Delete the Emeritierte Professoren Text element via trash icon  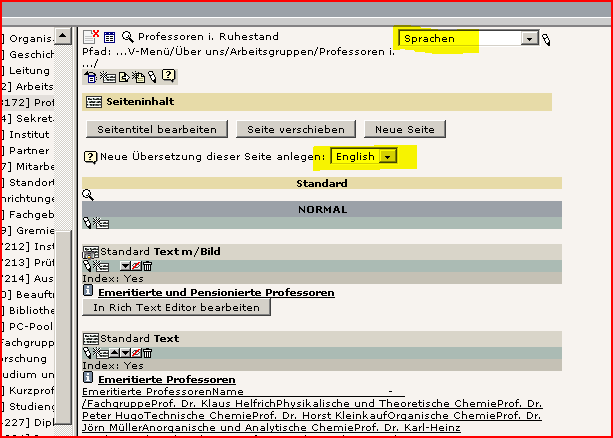[x=147, y=353]
